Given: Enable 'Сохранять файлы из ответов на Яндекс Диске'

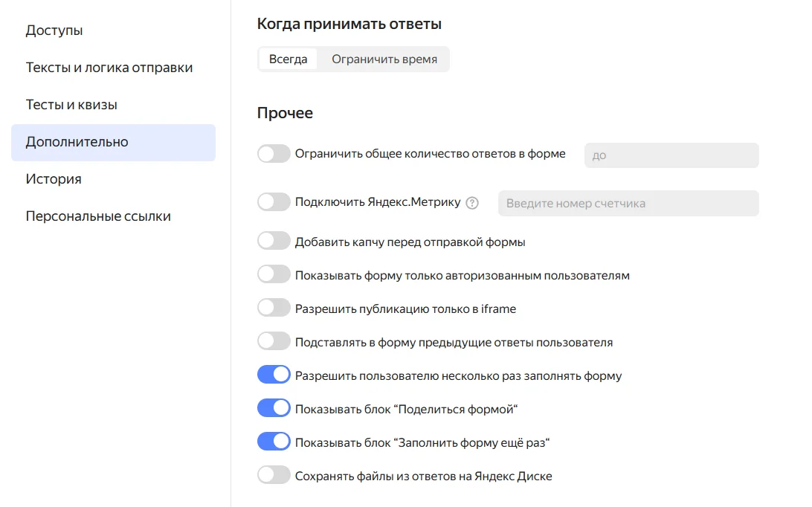Looking at the screenshot, I should pos(273,475).
